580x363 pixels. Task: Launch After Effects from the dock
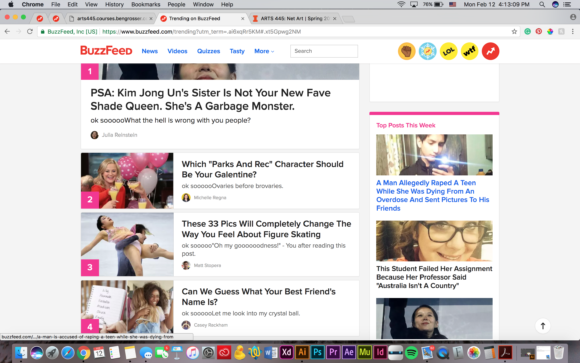[x=348, y=352]
